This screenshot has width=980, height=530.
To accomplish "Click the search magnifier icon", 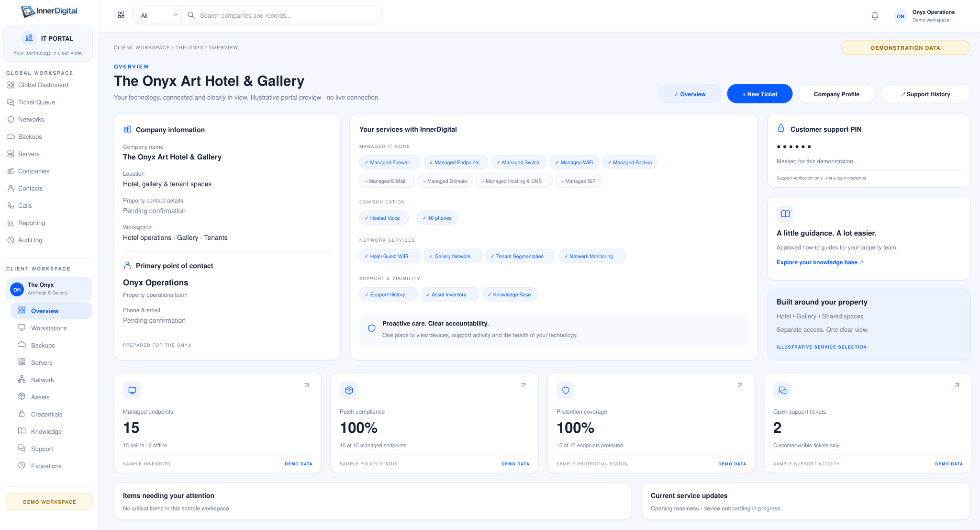I will (x=191, y=15).
